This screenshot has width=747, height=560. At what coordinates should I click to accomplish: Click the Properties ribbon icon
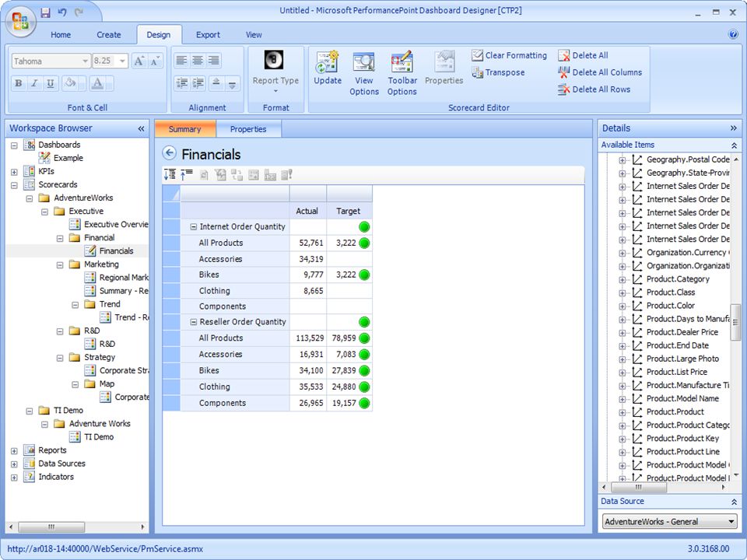click(x=444, y=68)
